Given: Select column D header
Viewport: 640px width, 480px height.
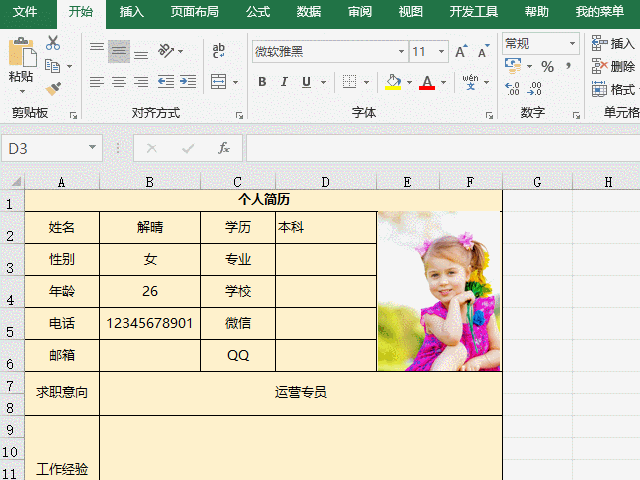Looking at the screenshot, I should pyautogui.click(x=326, y=182).
